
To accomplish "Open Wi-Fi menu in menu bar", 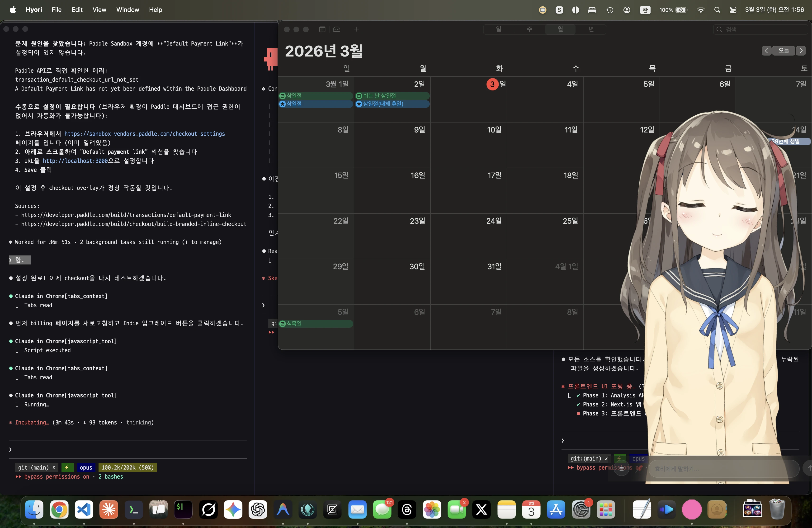I will coord(701,10).
